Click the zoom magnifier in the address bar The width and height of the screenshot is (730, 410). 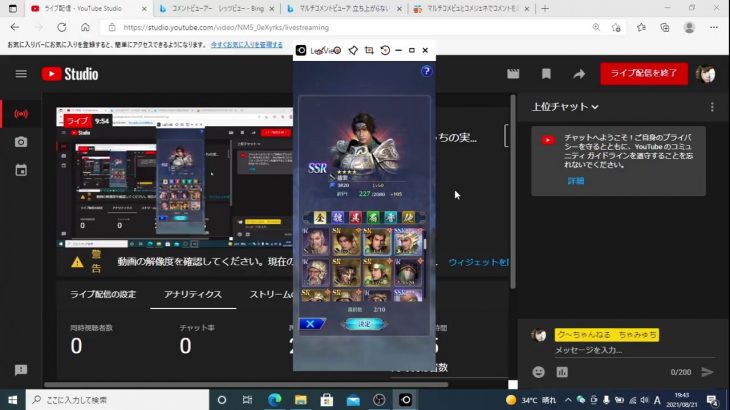point(596,27)
